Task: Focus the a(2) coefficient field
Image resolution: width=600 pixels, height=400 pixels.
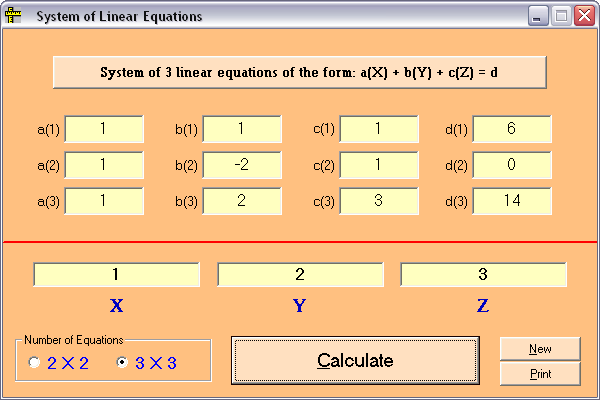Action: [104, 165]
